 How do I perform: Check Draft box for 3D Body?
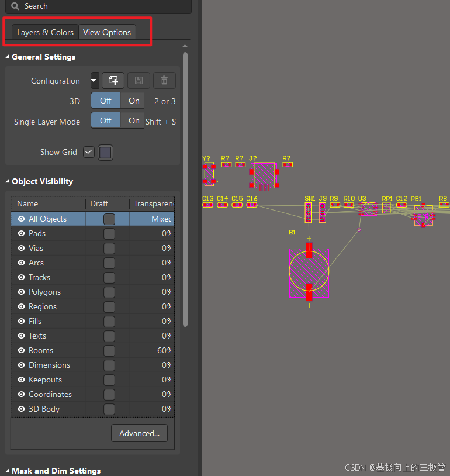tap(109, 409)
